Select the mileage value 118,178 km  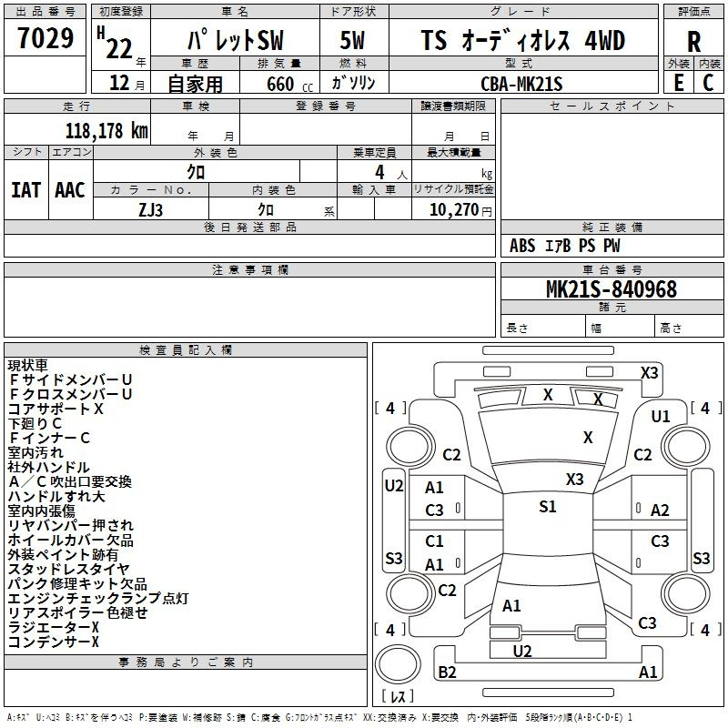[x=106, y=130]
